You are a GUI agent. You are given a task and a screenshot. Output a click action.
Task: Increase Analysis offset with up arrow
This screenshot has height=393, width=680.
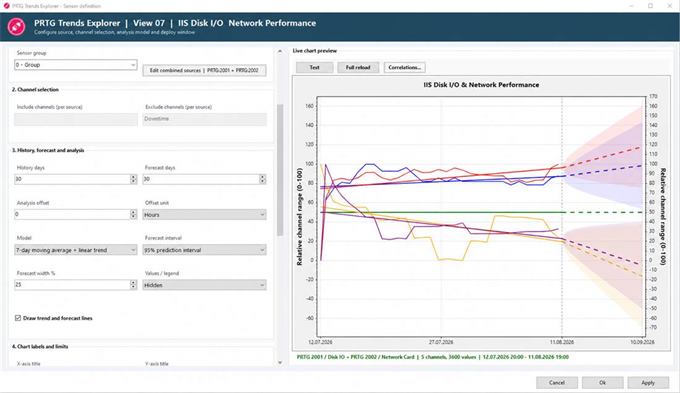pos(134,212)
